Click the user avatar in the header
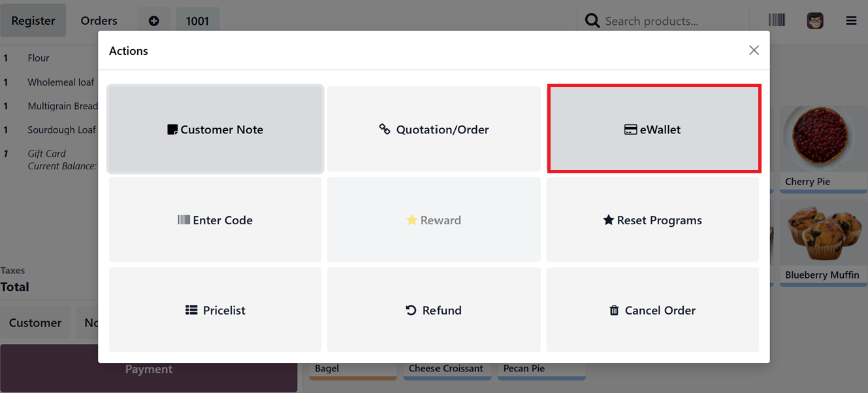The height and width of the screenshot is (393, 868). point(814,20)
